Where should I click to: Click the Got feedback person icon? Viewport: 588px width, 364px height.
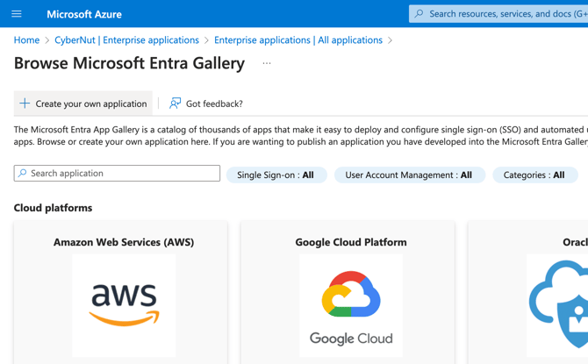(176, 103)
